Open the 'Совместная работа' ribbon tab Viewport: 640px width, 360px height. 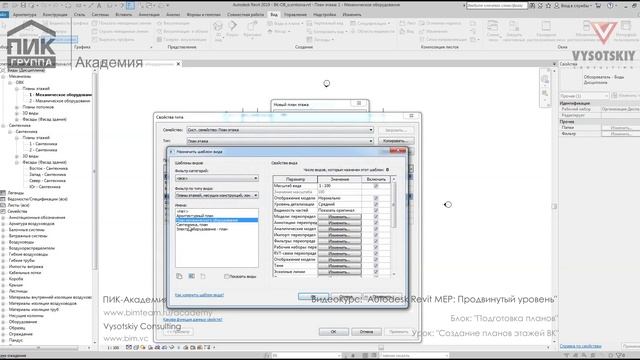pos(246,15)
